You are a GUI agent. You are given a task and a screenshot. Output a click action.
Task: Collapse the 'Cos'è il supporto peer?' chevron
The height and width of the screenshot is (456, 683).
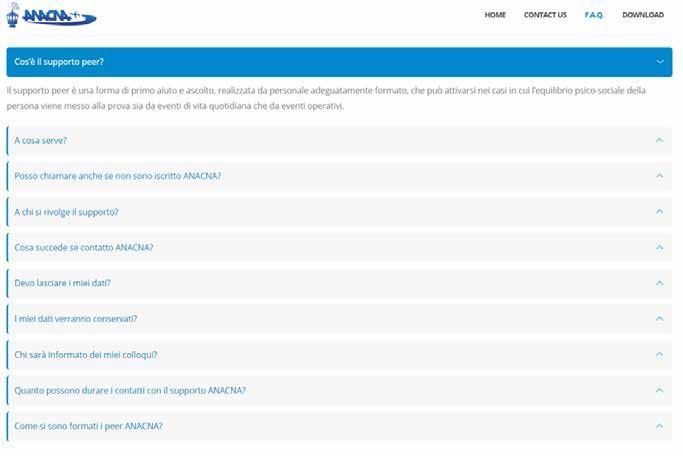[x=660, y=62]
